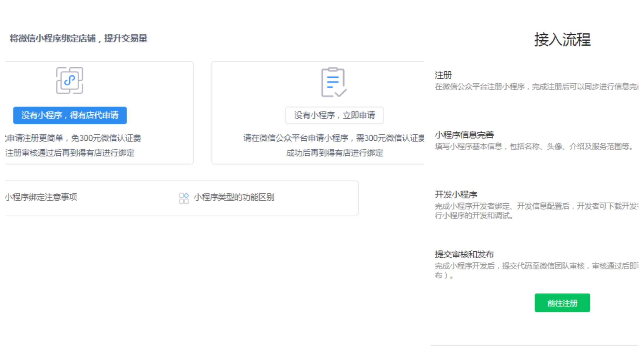644x351 pixels.
Task: Open the 小程序类型的功能区别 link
Action: coord(234,197)
